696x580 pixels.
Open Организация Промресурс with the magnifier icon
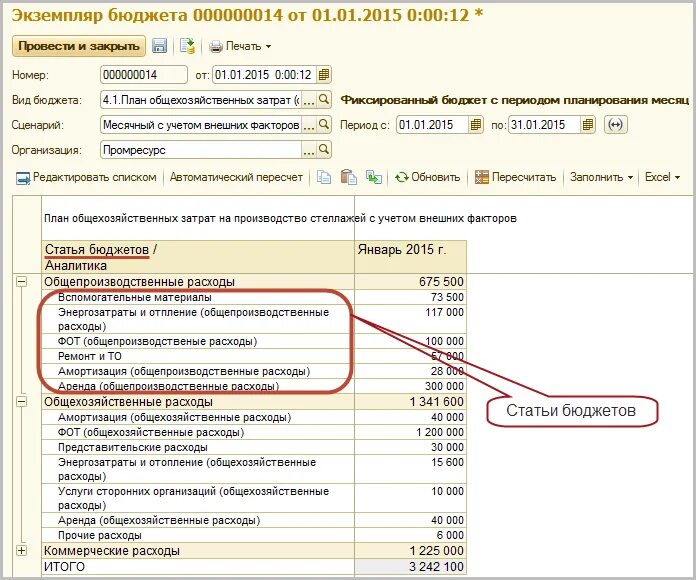point(324,150)
